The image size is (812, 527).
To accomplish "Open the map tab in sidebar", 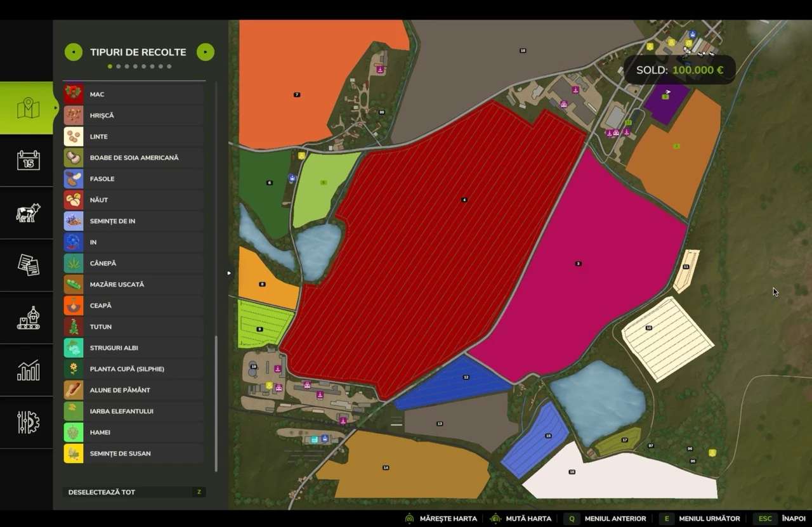I will [x=27, y=108].
